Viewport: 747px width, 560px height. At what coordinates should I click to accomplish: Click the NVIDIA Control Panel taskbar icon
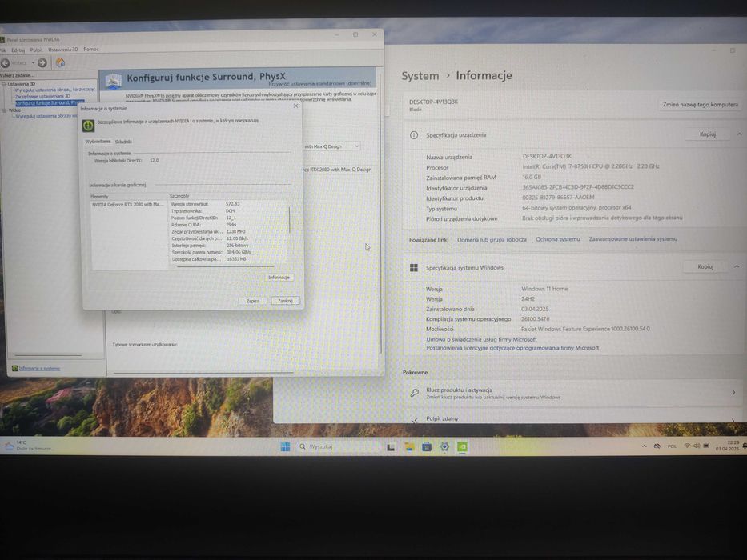[462, 446]
